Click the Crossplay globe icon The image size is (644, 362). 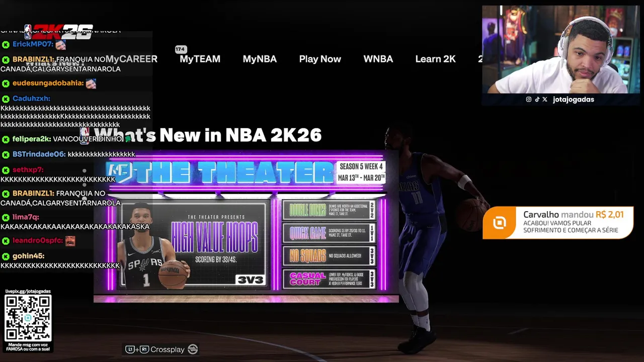coord(193,349)
